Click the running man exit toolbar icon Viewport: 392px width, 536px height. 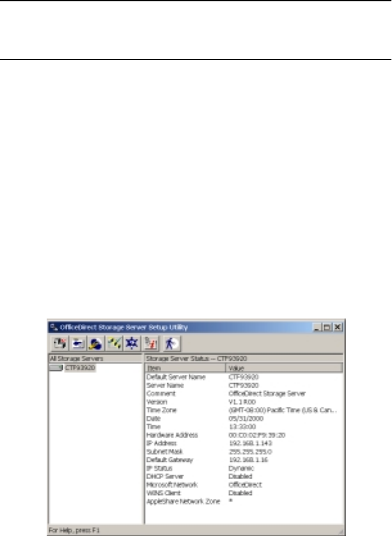[x=171, y=343]
